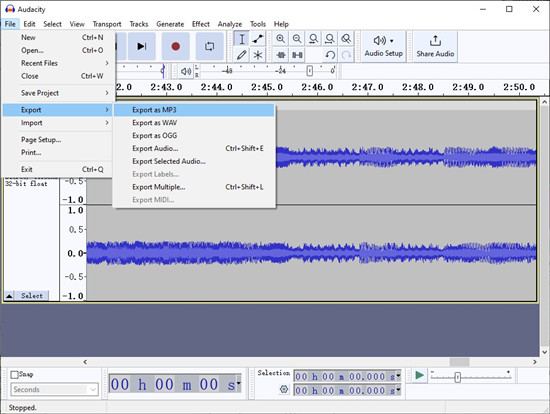This screenshot has height=414, width=550.
Task: Open the Edit menu
Action: 29,24
